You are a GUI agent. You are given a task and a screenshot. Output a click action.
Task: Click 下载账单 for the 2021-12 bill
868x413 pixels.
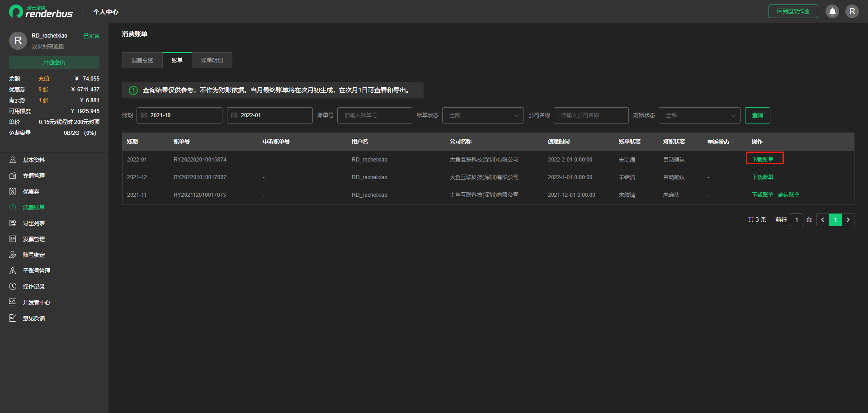click(x=763, y=177)
